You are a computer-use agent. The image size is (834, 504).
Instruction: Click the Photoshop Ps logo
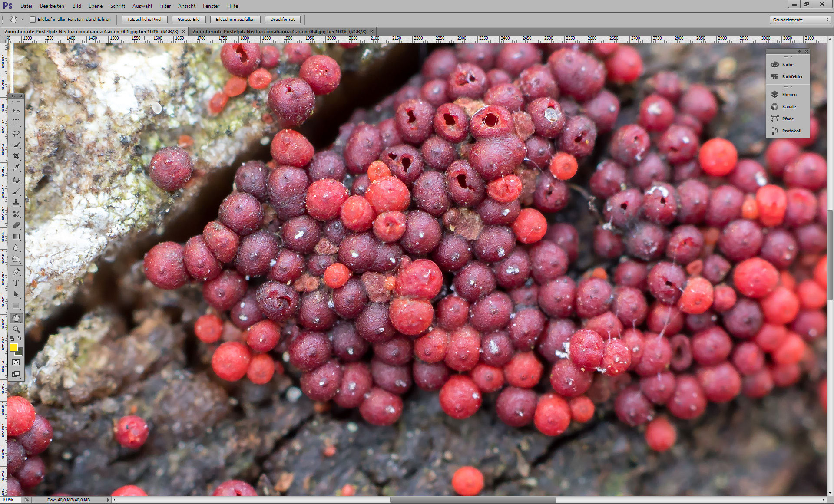pos(8,6)
